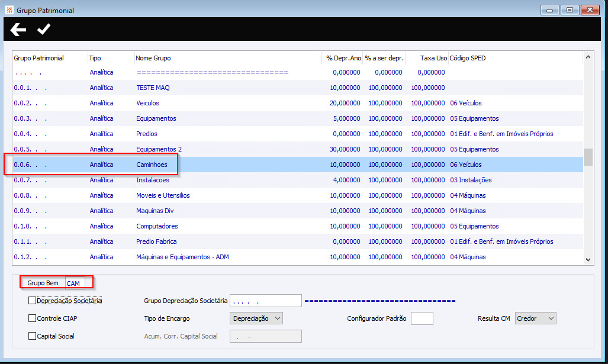
Task: Click group code 0.0.3.
Action: click(30, 118)
